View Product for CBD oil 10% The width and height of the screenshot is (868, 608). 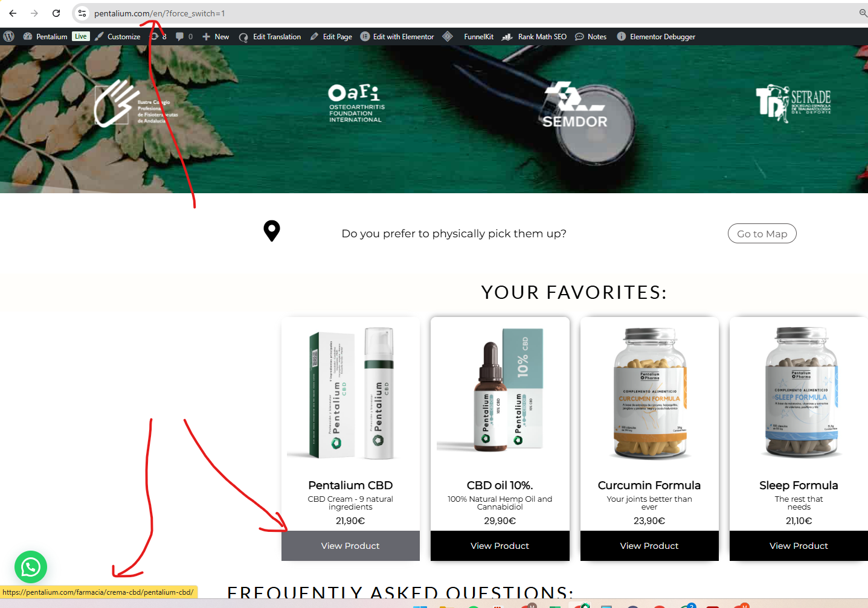[500, 546]
